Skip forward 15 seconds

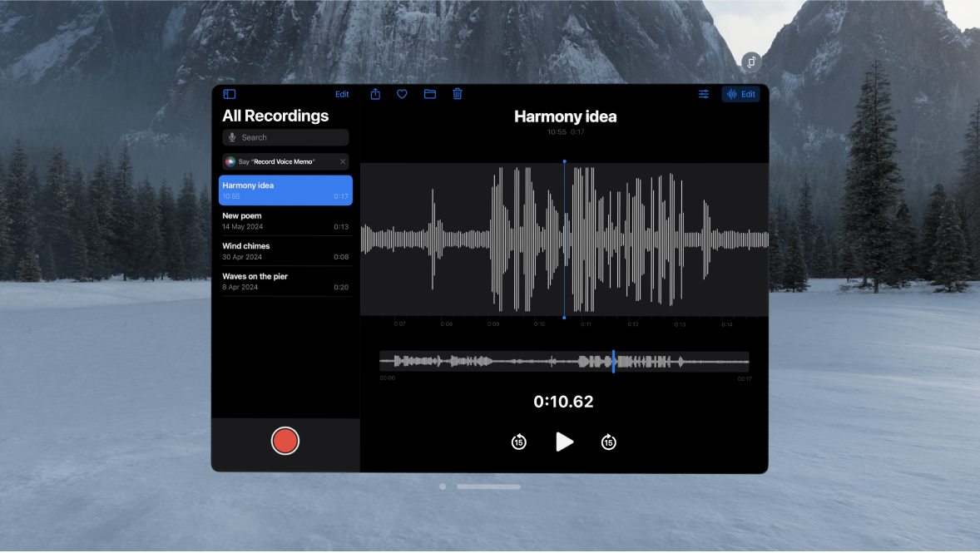point(608,442)
